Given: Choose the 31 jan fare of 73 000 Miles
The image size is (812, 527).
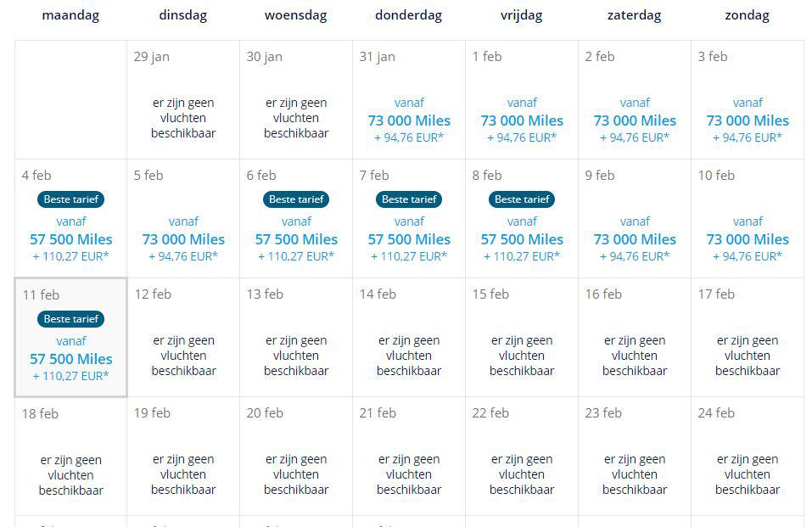Looking at the screenshot, I should point(409,121).
